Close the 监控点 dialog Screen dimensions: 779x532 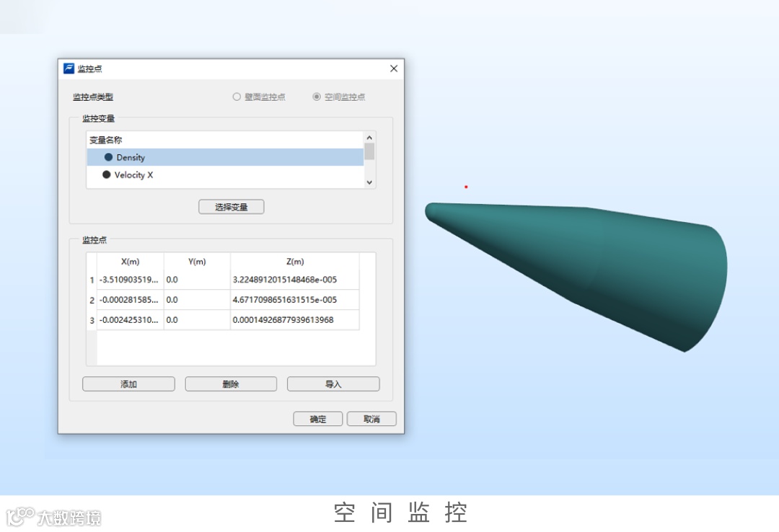point(394,68)
